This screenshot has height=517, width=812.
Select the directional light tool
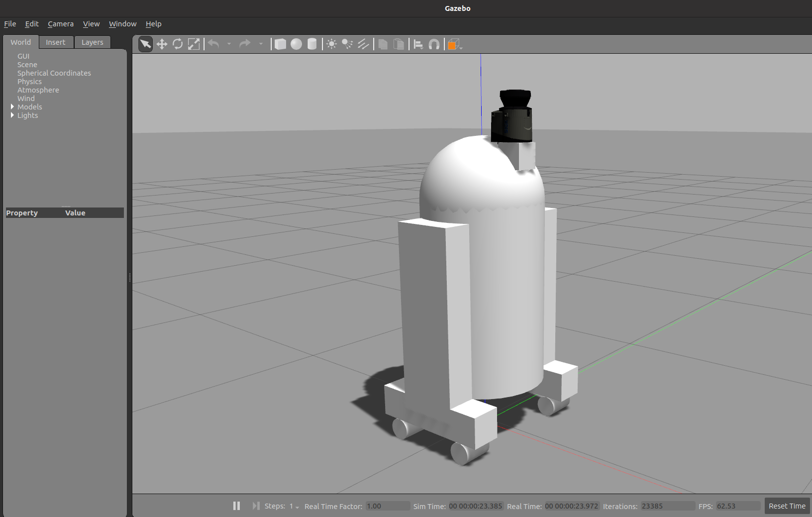[x=363, y=44]
